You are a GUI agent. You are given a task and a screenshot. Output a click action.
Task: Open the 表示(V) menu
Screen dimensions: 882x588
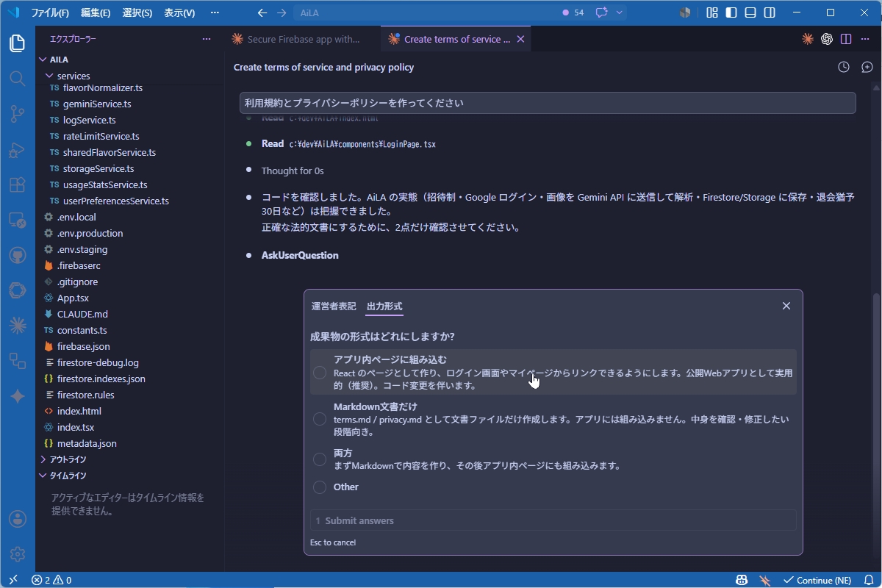(x=179, y=12)
